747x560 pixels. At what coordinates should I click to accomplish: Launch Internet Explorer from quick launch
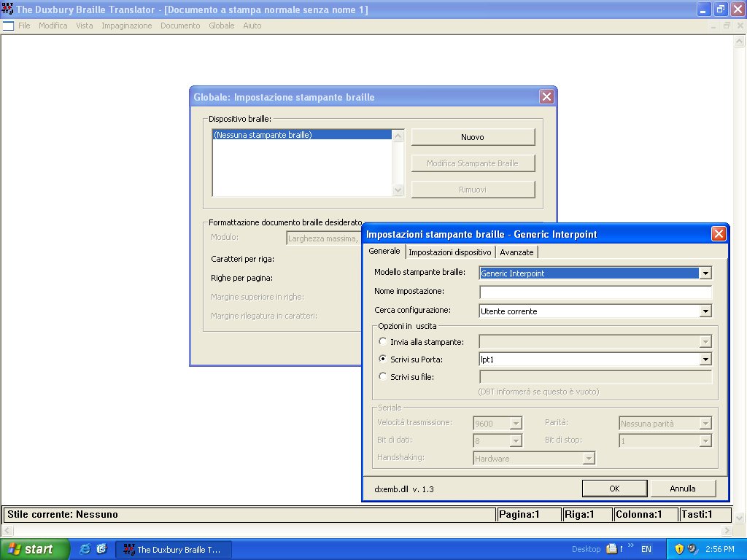coord(85,549)
